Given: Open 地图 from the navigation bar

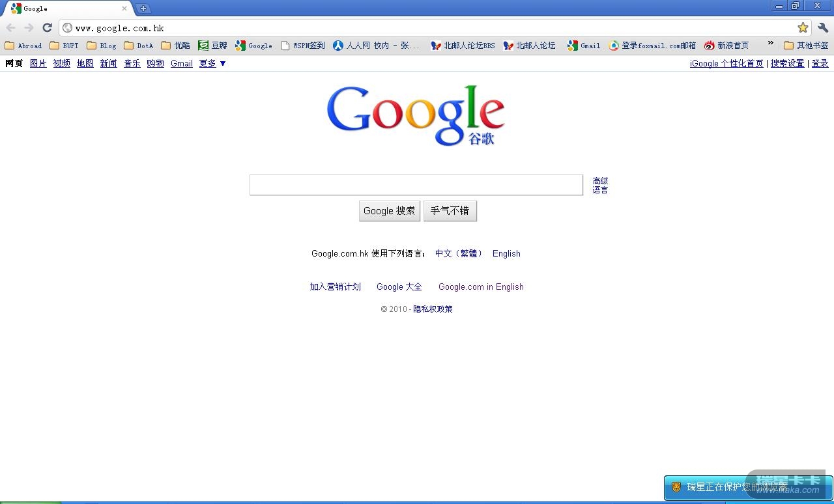Looking at the screenshot, I should tap(85, 63).
